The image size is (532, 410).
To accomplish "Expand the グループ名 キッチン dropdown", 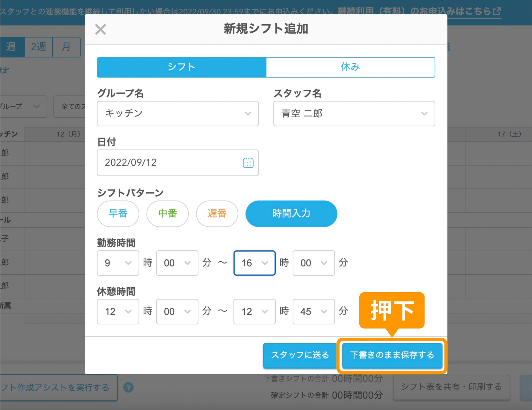I will click(x=178, y=114).
